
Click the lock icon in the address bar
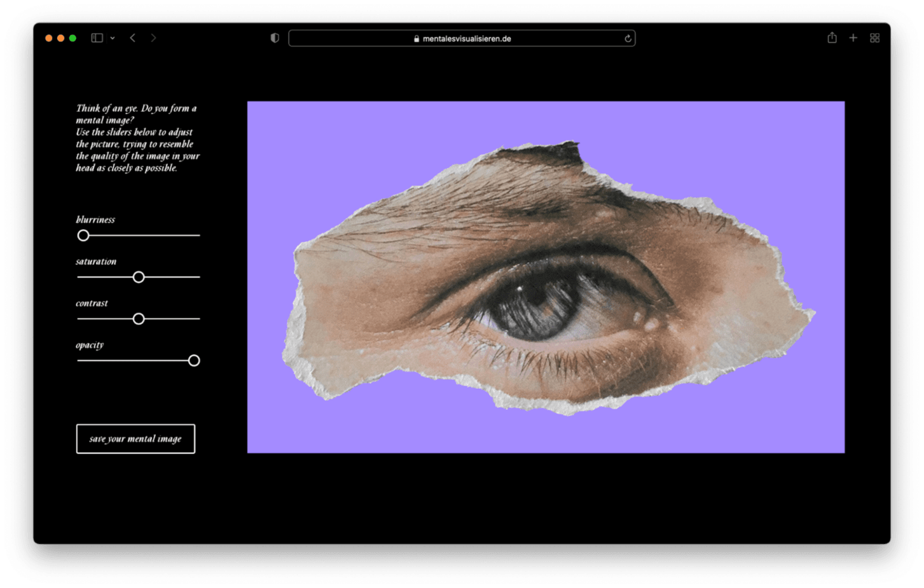pyautogui.click(x=417, y=39)
